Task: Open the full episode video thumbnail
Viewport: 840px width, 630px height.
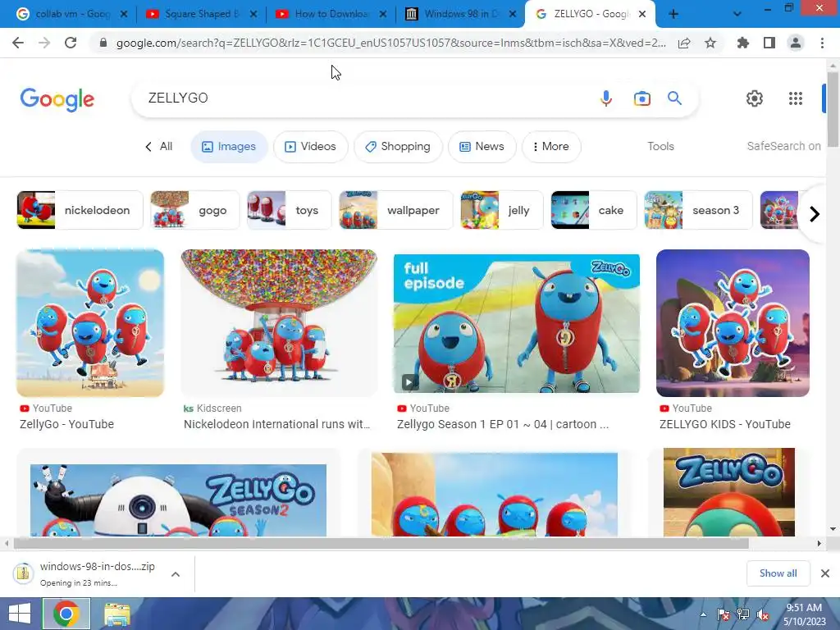Action: coord(517,323)
